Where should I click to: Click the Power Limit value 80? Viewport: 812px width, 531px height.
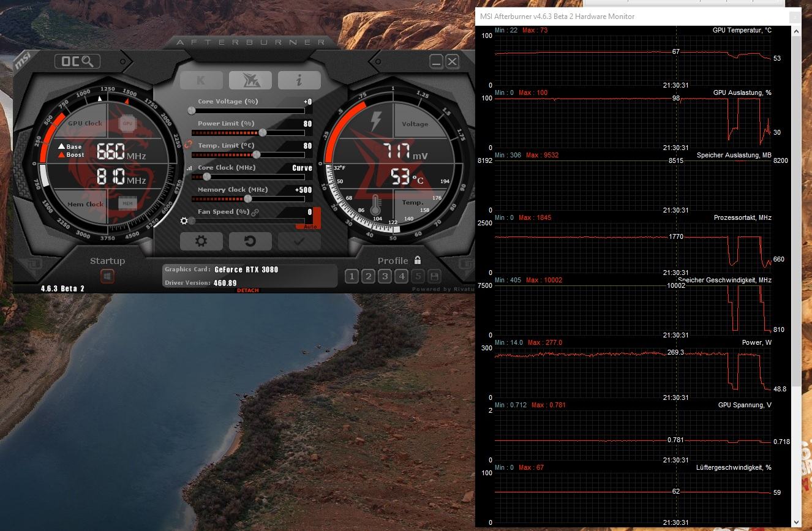307,124
